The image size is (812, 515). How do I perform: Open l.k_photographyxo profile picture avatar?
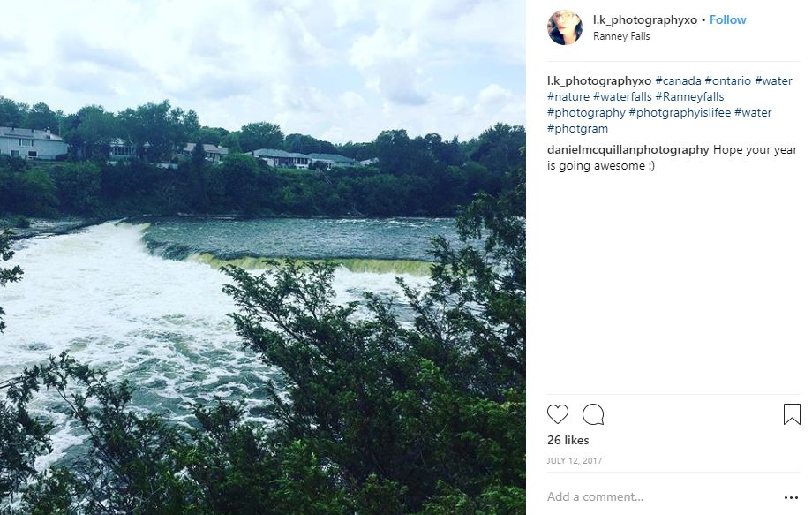[x=565, y=27]
